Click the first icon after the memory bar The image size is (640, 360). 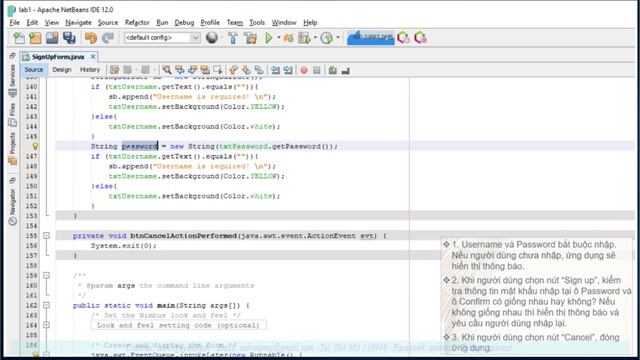point(403,38)
